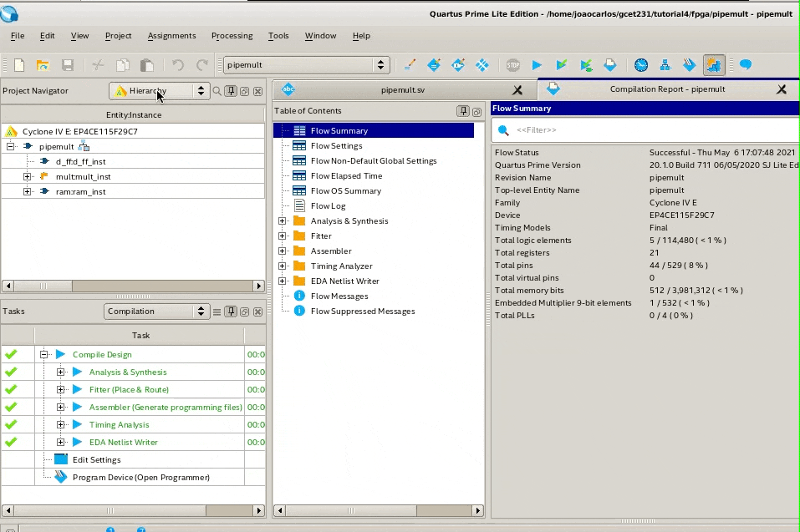Open the Compilation Report toolbar icon

point(610,65)
